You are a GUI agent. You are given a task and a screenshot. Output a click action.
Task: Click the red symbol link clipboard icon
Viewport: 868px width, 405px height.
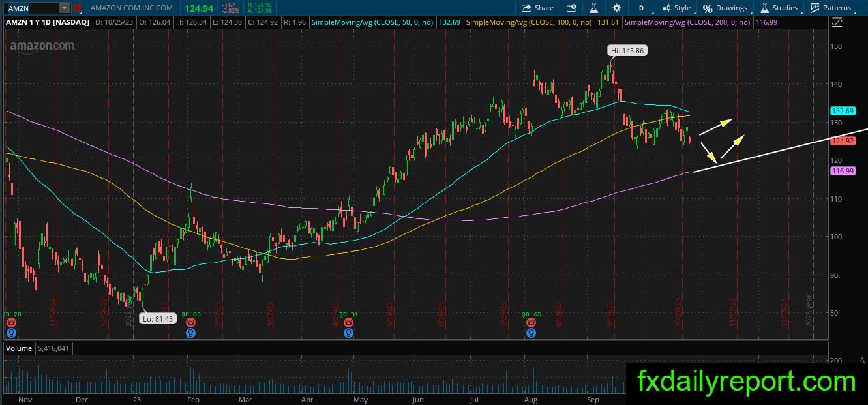click(78, 8)
